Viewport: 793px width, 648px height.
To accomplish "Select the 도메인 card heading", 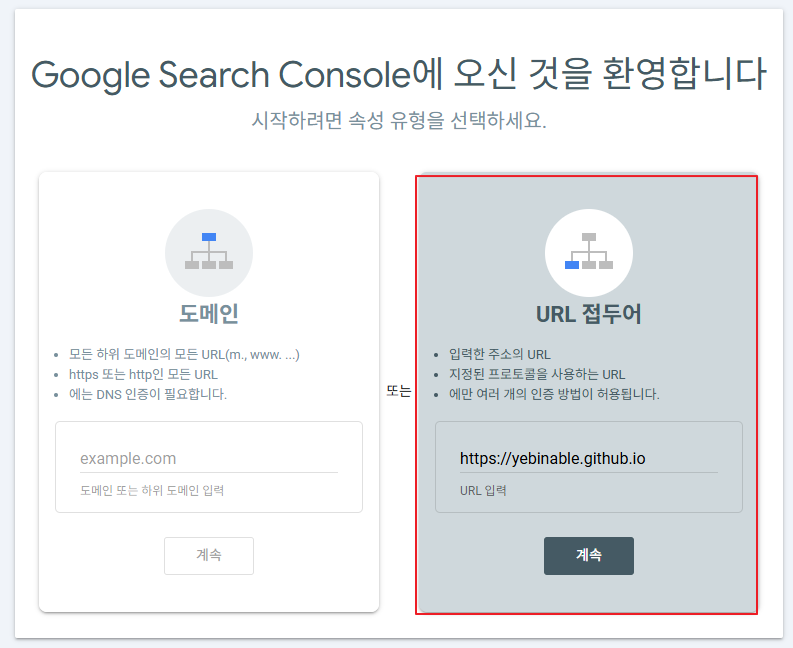I will pyautogui.click(x=209, y=314).
